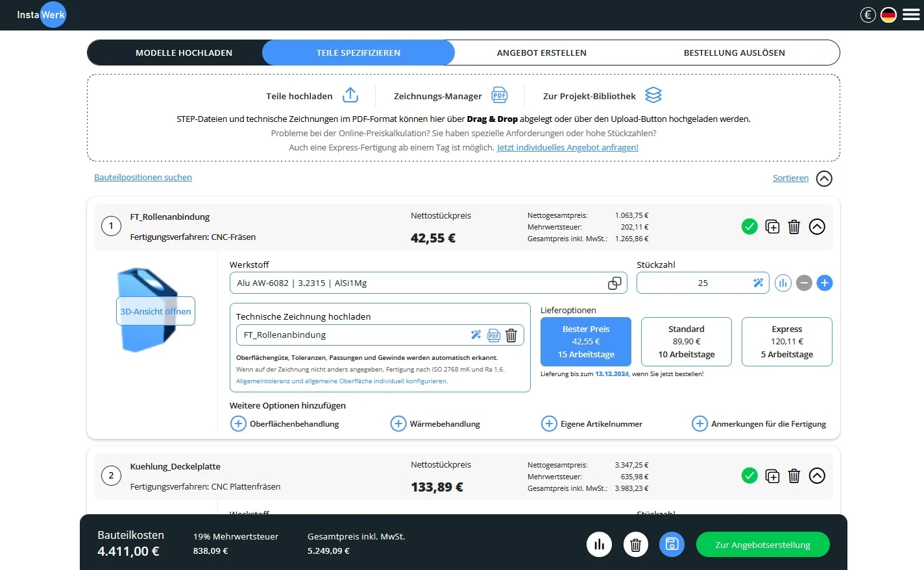Click the Teile hochladen upload icon
The width and height of the screenshot is (924, 570).
pyautogui.click(x=350, y=95)
